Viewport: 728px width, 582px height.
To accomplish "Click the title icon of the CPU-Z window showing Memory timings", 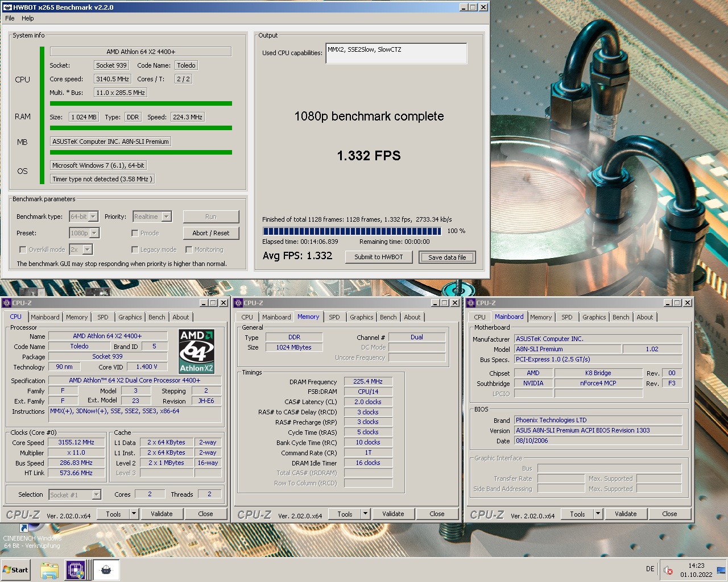I will (x=238, y=303).
